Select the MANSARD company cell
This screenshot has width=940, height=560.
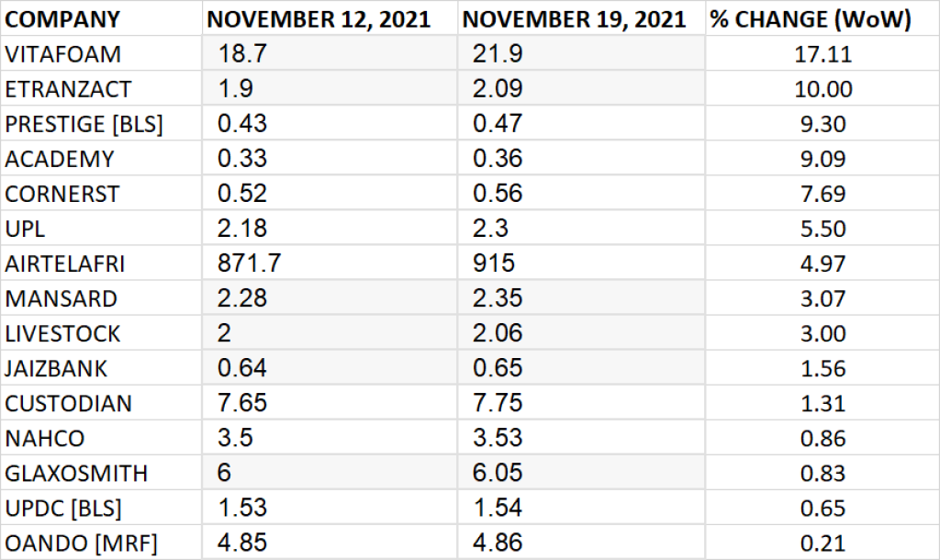(101, 298)
